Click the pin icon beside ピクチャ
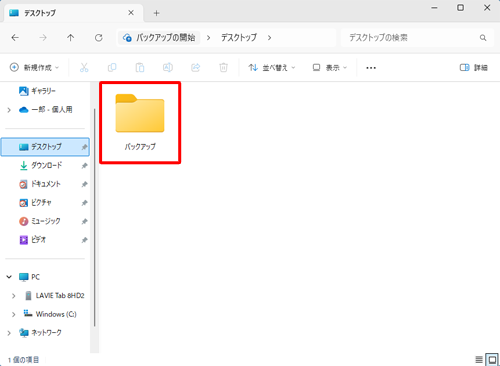This screenshot has height=366, width=500. point(84,203)
